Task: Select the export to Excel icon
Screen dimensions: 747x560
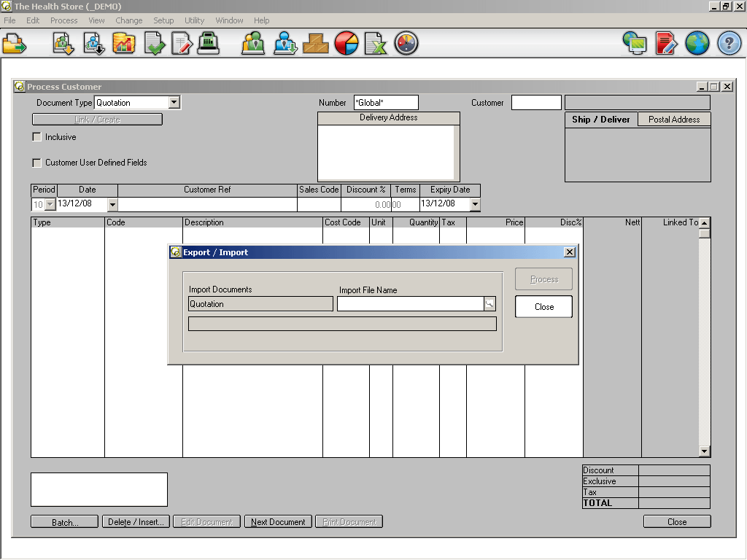Action: 376,43
